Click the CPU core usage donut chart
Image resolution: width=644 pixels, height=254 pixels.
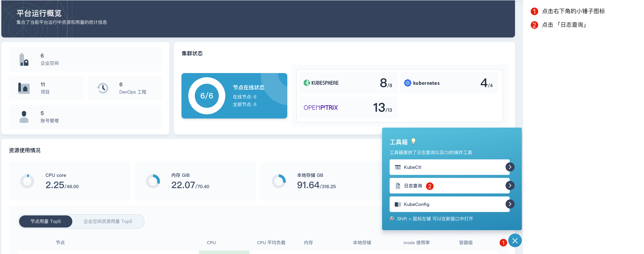point(27,181)
